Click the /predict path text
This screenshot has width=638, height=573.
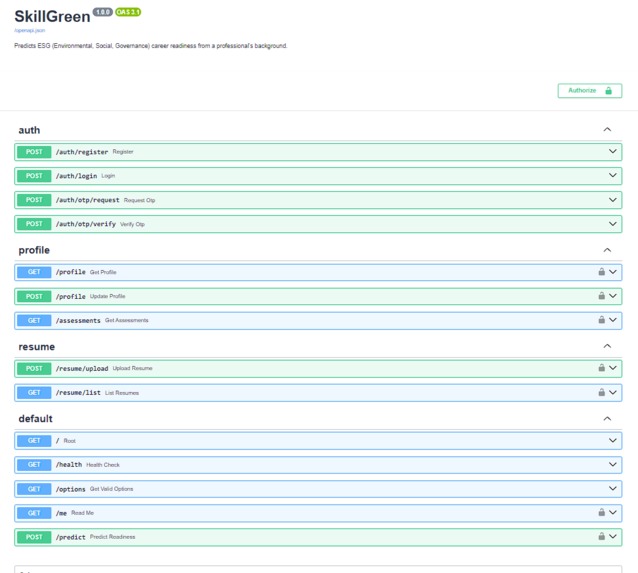[x=70, y=537]
